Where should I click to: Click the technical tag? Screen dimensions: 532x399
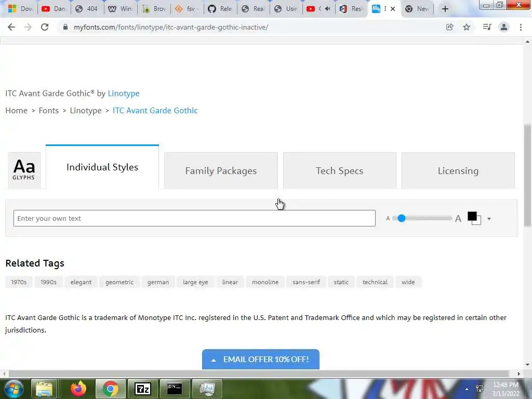coord(375,282)
